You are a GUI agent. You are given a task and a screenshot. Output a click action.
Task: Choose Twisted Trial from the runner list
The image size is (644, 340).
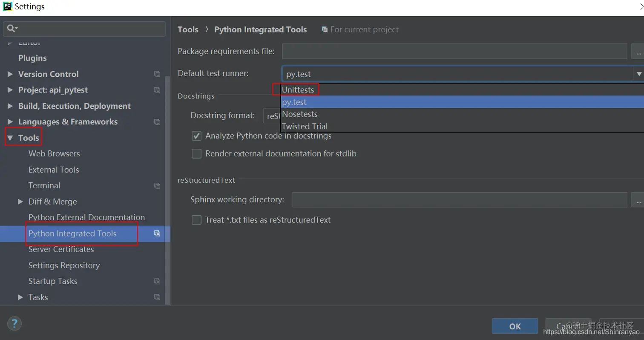(x=463, y=126)
